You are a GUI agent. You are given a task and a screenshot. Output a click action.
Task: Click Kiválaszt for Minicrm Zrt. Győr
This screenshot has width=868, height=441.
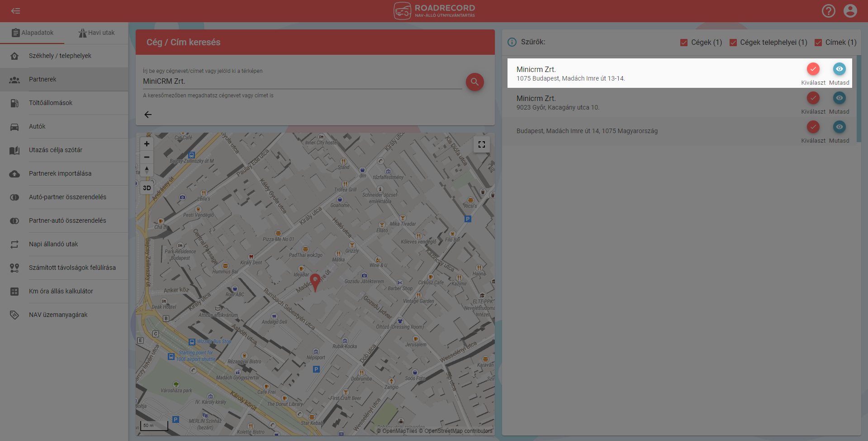(813, 98)
